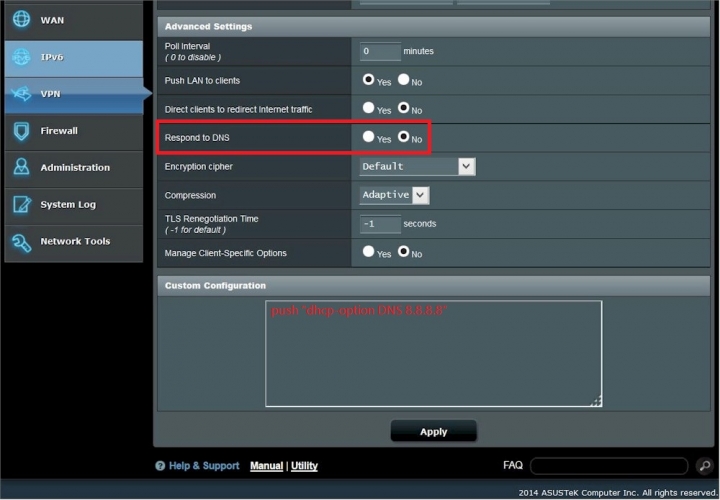Click the ASUSTeK copyright text
The height and width of the screenshot is (500, 720).
tap(618, 493)
